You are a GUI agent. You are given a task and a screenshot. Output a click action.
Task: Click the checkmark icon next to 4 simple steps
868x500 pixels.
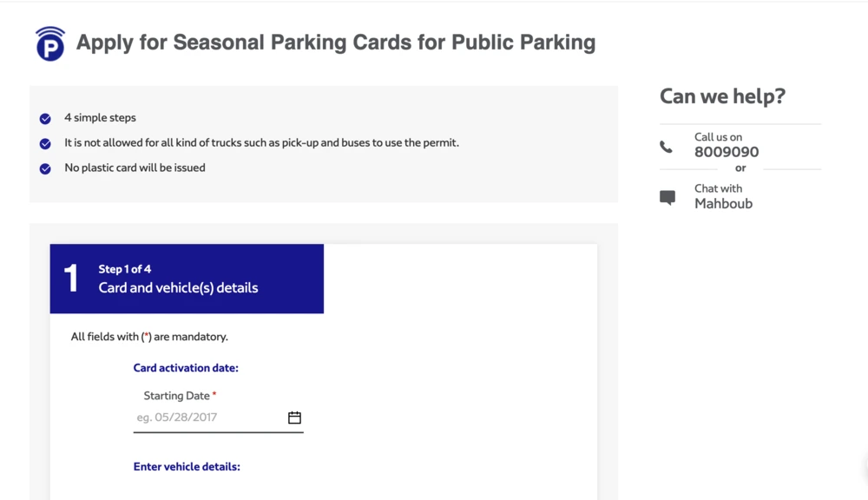click(45, 119)
